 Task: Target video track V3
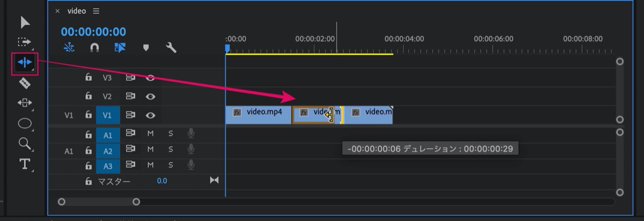click(107, 77)
